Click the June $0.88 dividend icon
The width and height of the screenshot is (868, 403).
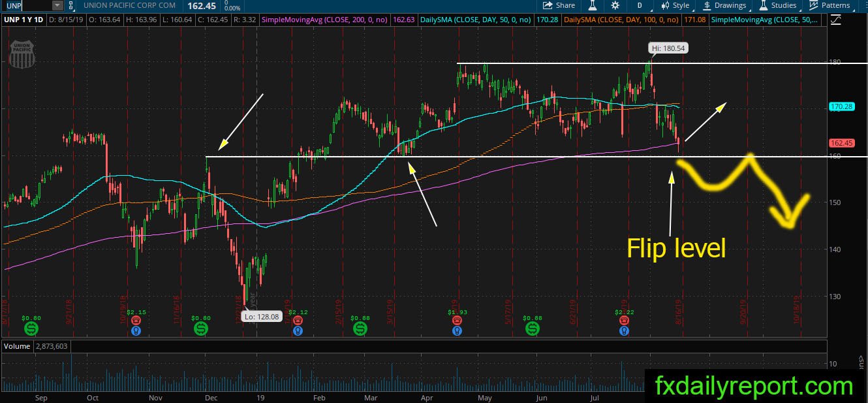[533, 329]
